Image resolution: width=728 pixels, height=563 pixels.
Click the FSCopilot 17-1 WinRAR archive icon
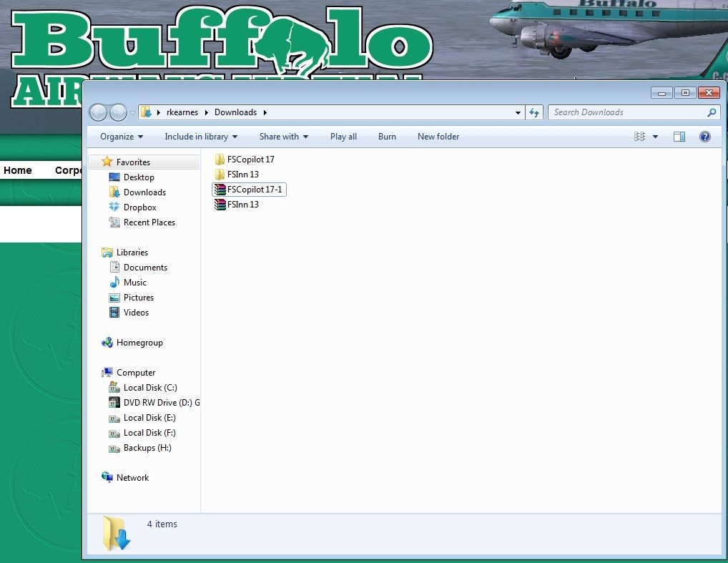(220, 190)
